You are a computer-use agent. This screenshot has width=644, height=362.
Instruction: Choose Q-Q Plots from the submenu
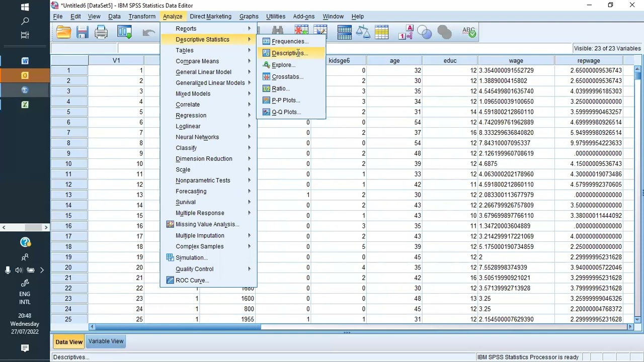click(291, 112)
